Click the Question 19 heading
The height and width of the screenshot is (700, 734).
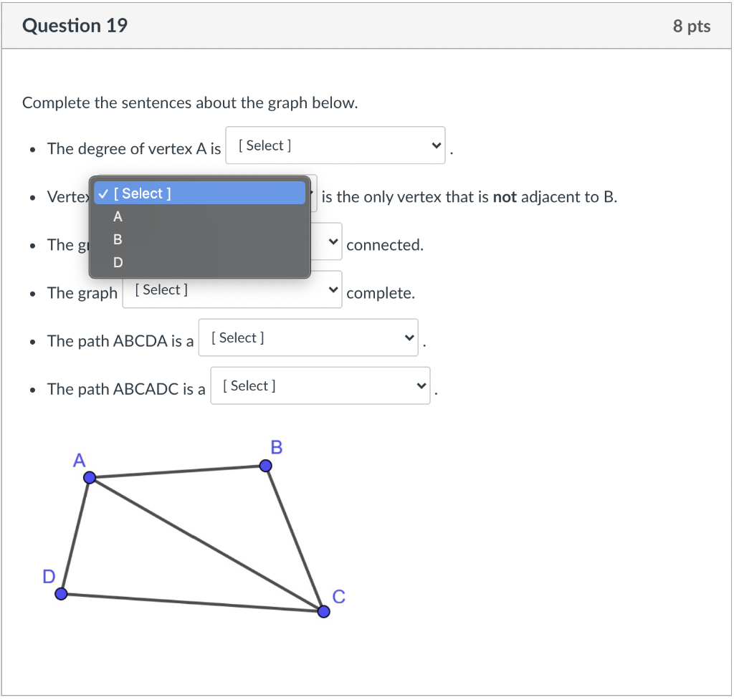[75, 26]
